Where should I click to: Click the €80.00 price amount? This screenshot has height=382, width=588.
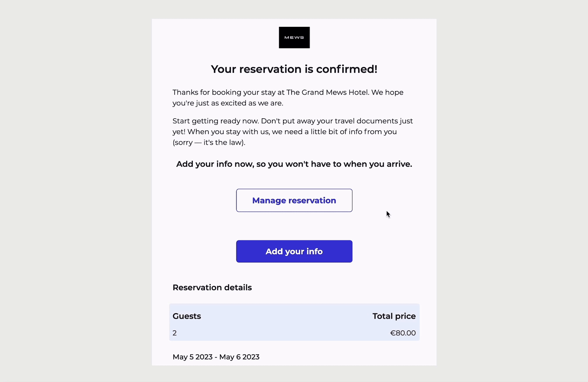coord(403,333)
